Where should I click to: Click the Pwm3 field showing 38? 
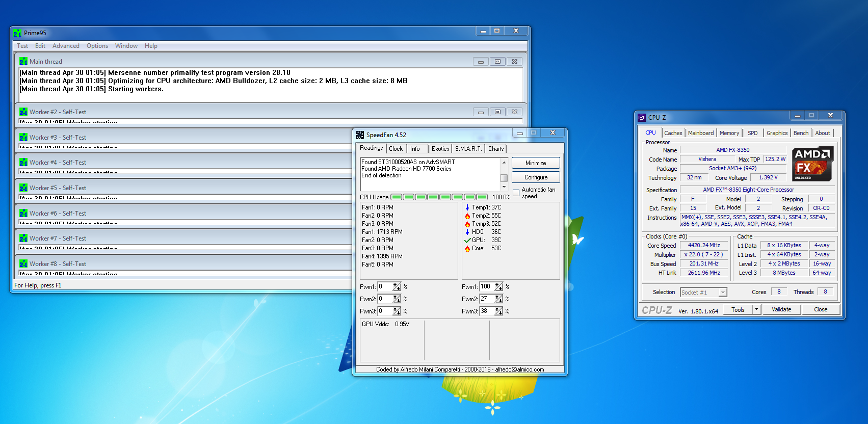(487, 311)
